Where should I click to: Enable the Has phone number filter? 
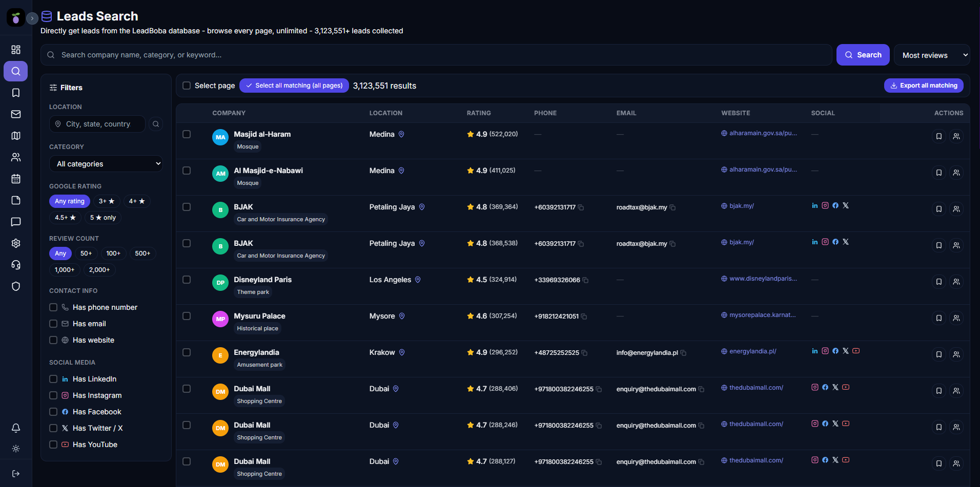coord(53,307)
